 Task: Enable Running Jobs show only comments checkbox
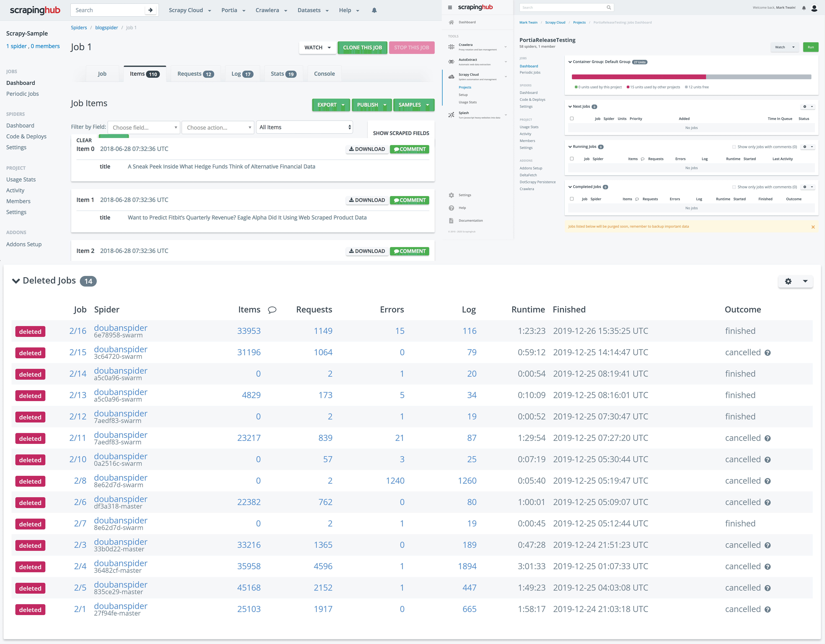click(734, 147)
